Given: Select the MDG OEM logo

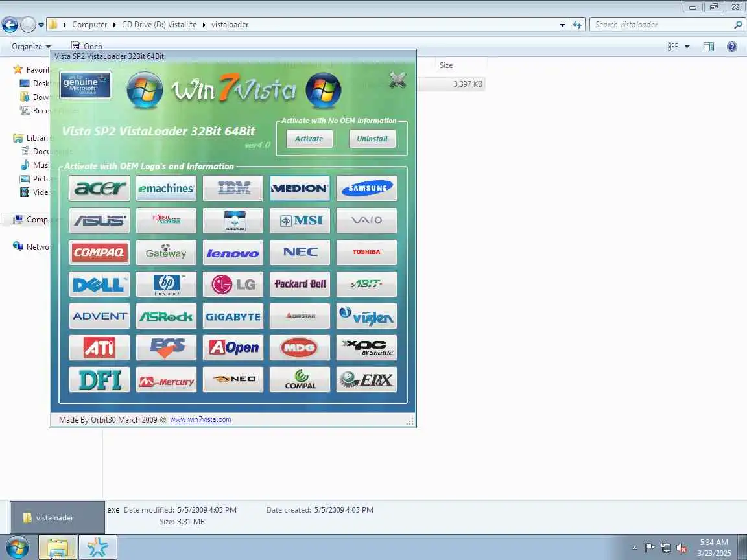Looking at the screenshot, I should tap(300, 347).
